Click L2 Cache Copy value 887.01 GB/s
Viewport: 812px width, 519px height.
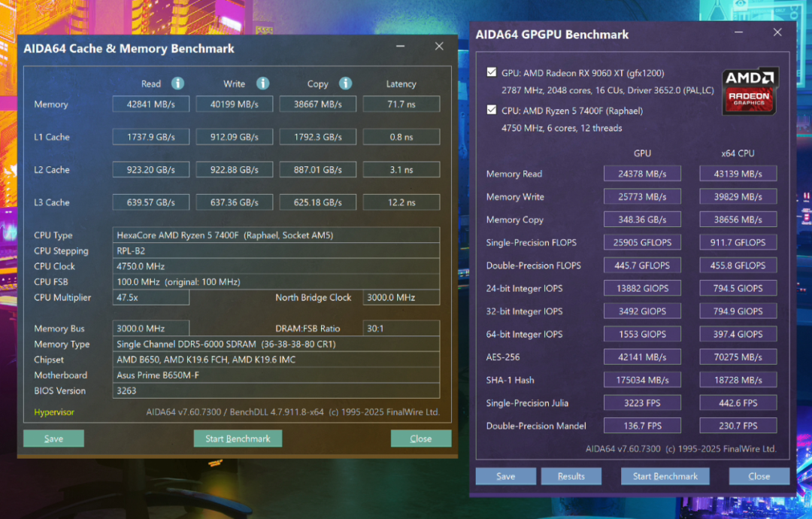tap(317, 169)
